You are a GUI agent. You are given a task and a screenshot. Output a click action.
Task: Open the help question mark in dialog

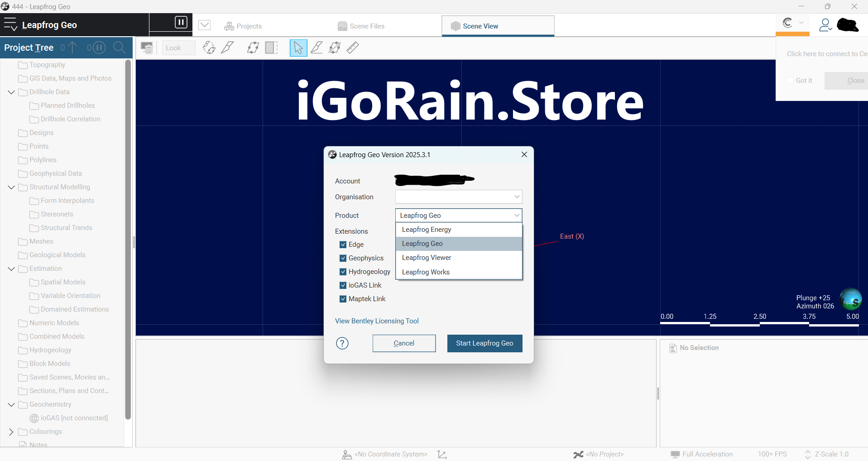point(342,343)
